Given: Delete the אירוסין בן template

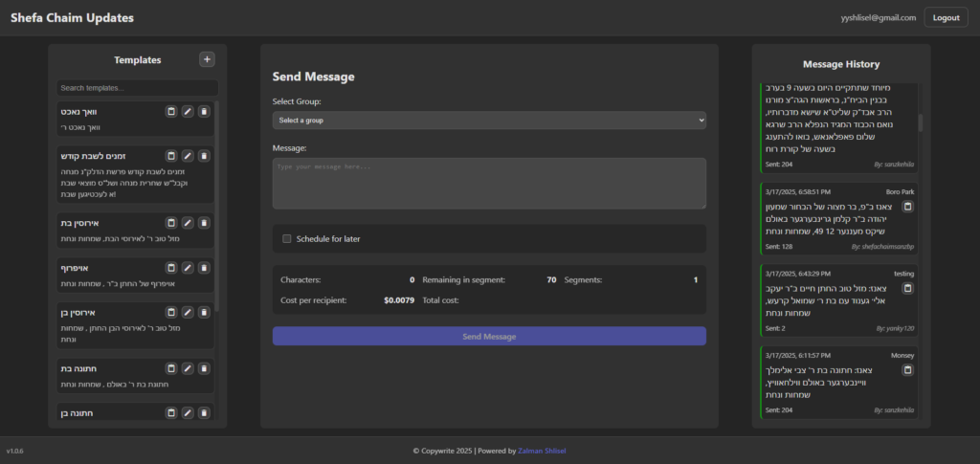Looking at the screenshot, I should (204, 313).
